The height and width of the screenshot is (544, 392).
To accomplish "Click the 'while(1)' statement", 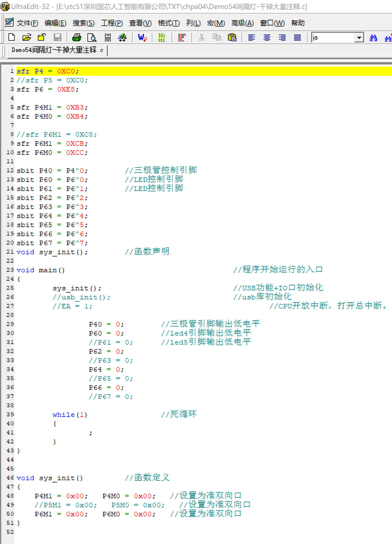I will pos(70,415).
